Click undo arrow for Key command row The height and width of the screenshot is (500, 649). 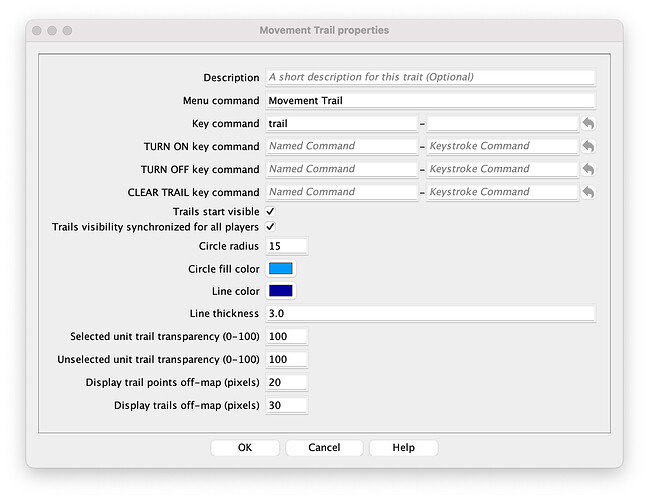click(588, 123)
